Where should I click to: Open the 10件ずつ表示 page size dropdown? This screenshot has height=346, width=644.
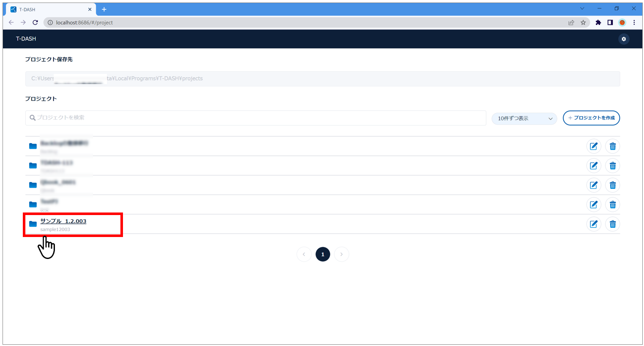(524, 118)
